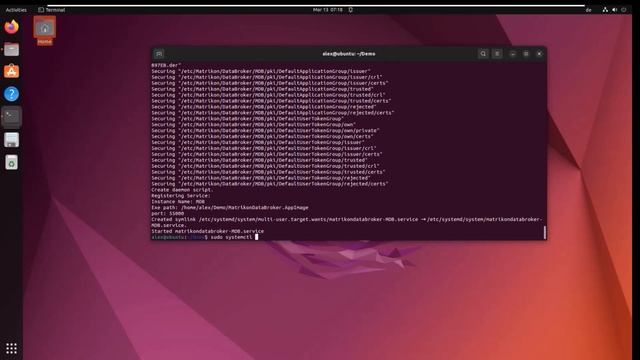Viewport: 640px width, 360px height.
Task: Click the 'Created symlink' line
Action: (x=347, y=222)
